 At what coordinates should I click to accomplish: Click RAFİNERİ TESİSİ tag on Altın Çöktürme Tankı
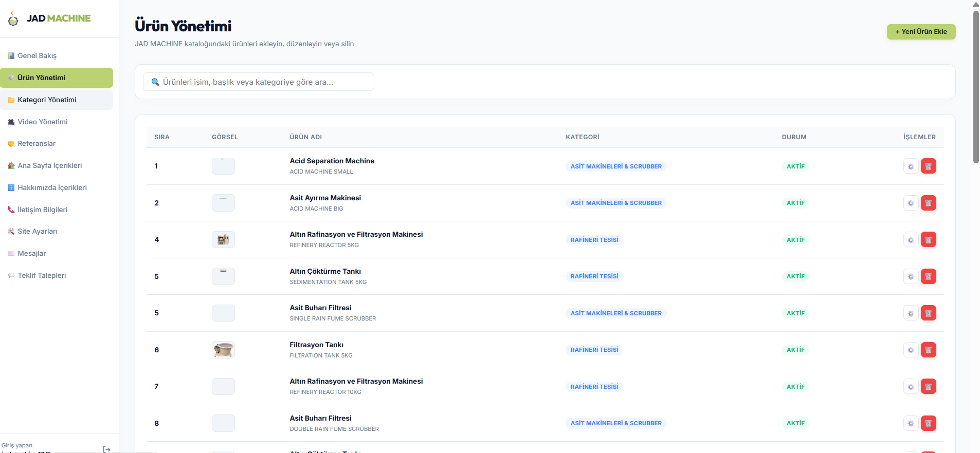pyautogui.click(x=594, y=276)
